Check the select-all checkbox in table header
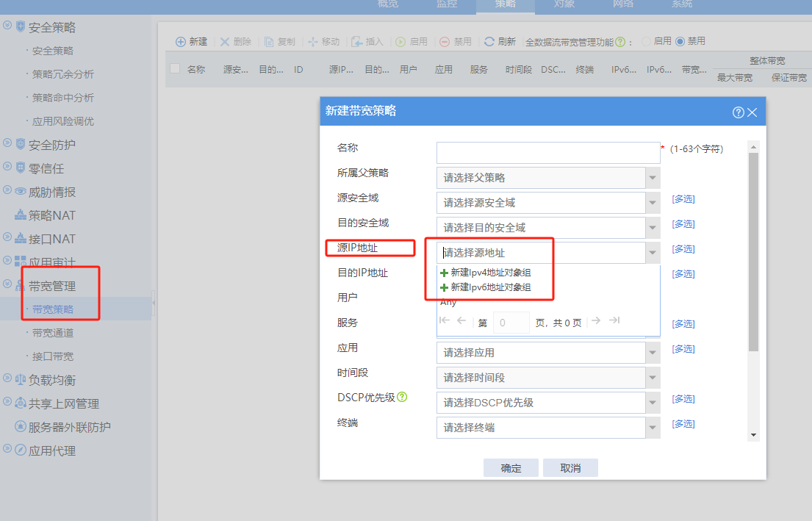The image size is (812, 521). pyautogui.click(x=175, y=69)
